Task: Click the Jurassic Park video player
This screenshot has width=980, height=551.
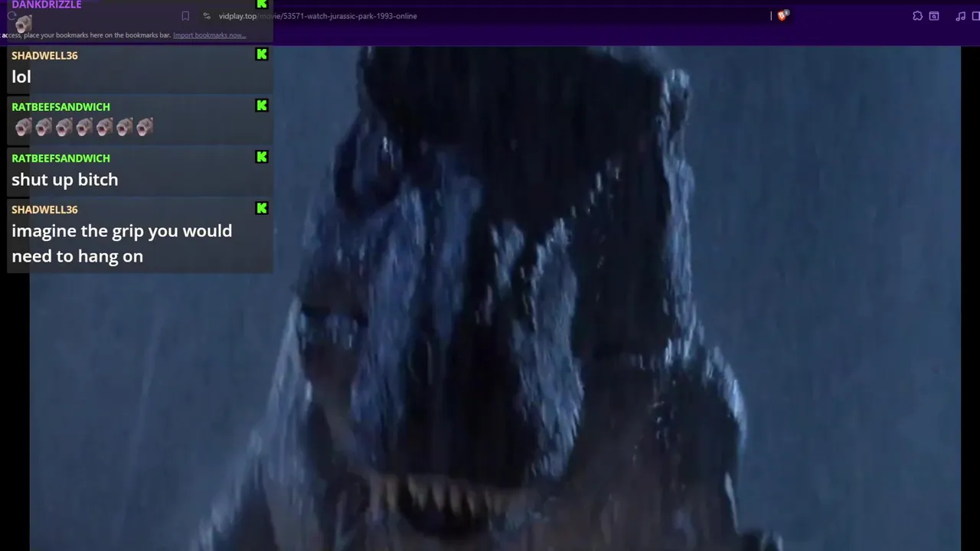Action: [495, 298]
